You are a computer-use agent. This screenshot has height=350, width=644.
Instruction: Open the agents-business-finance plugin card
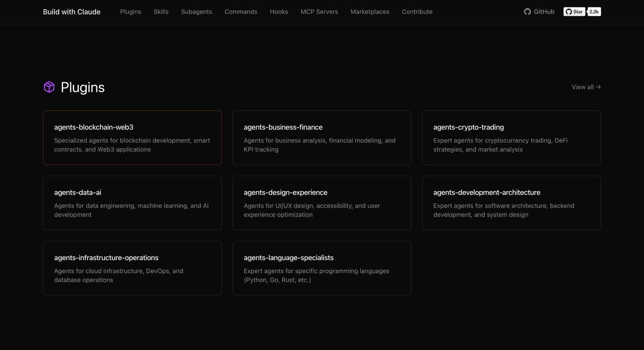tap(322, 137)
